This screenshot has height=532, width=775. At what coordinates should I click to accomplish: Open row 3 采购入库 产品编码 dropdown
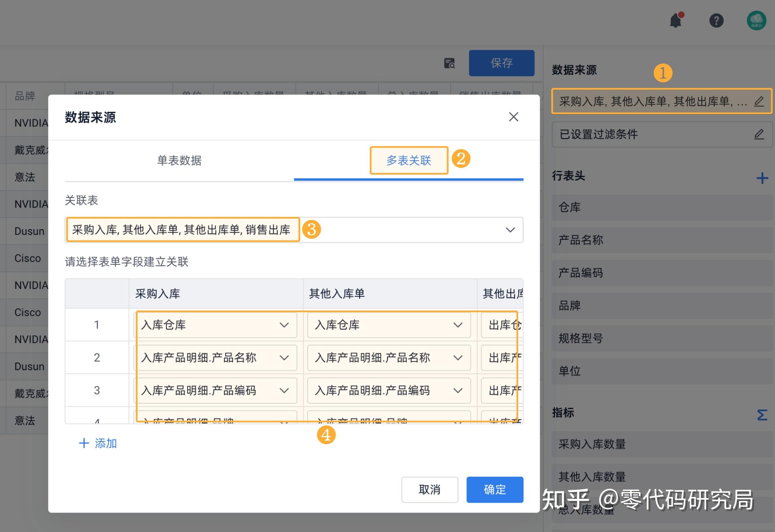click(215, 390)
